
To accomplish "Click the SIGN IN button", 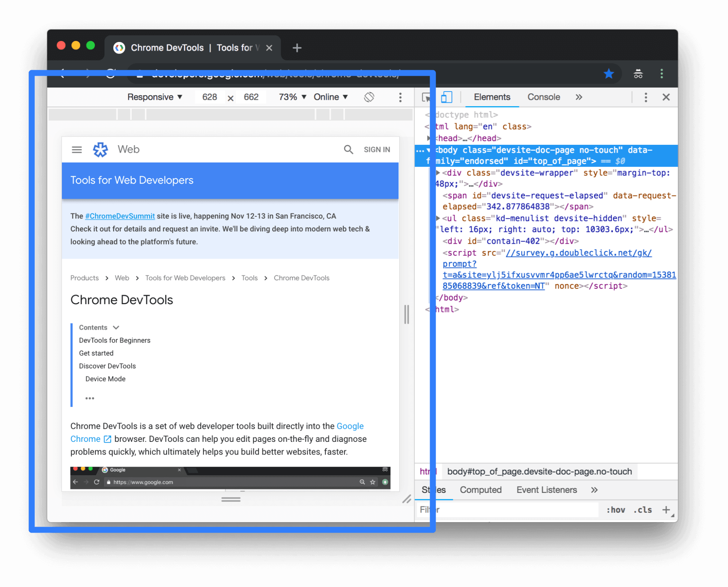I will (x=377, y=150).
